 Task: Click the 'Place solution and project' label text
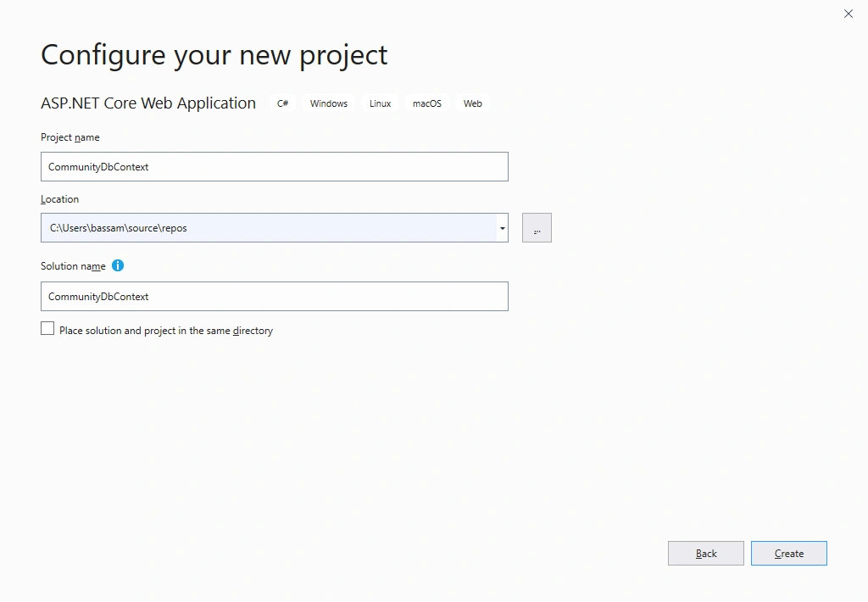coord(166,331)
